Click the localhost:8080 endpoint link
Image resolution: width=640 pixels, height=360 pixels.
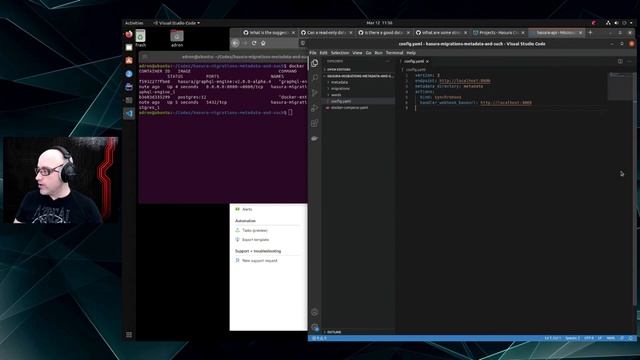point(465,81)
